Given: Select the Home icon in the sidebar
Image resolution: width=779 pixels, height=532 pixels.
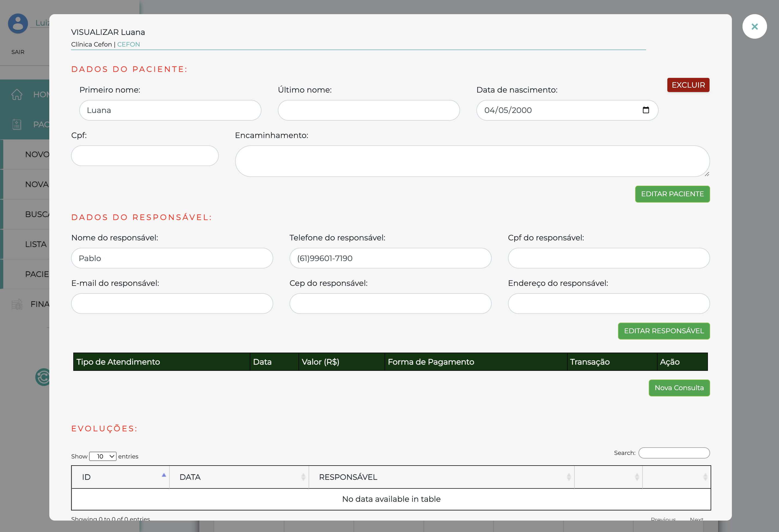Looking at the screenshot, I should click(x=17, y=94).
